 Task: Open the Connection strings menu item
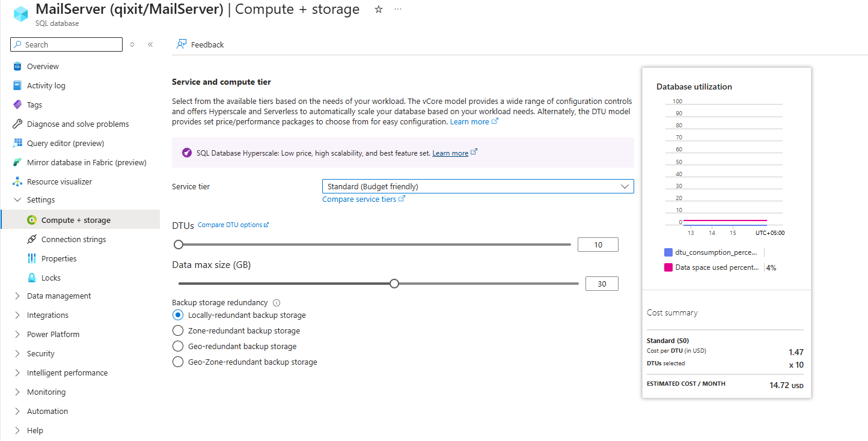pyautogui.click(x=73, y=240)
